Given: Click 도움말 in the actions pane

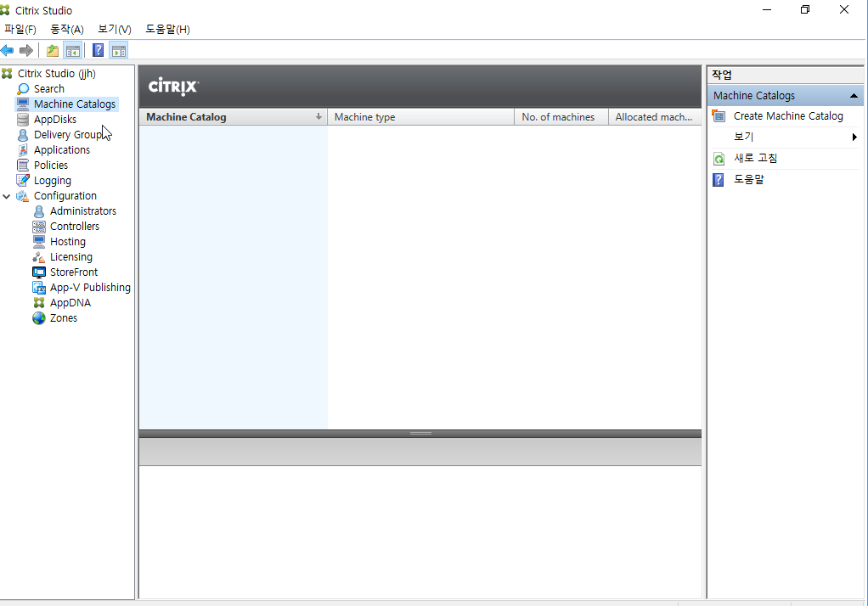Looking at the screenshot, I should pos(748,179).
